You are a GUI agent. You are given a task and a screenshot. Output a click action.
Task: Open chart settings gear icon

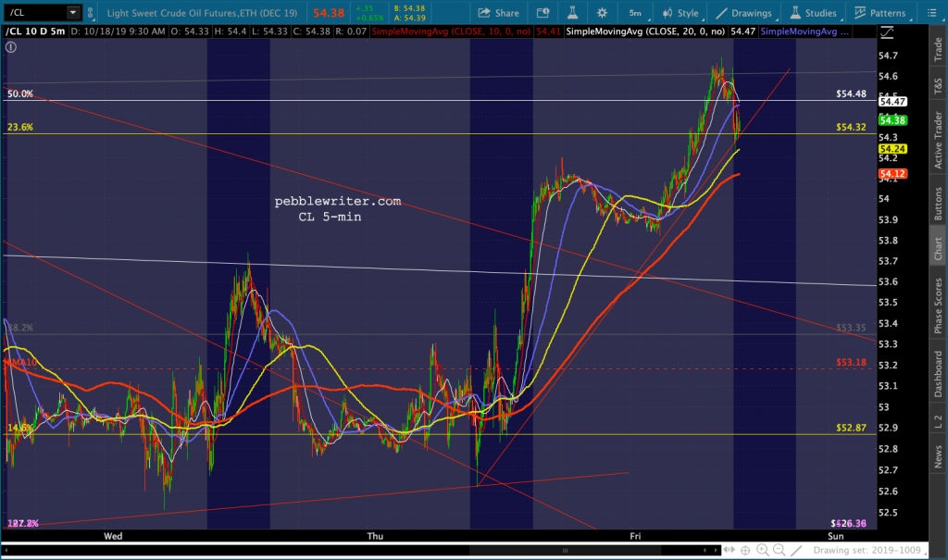[602, 13]
